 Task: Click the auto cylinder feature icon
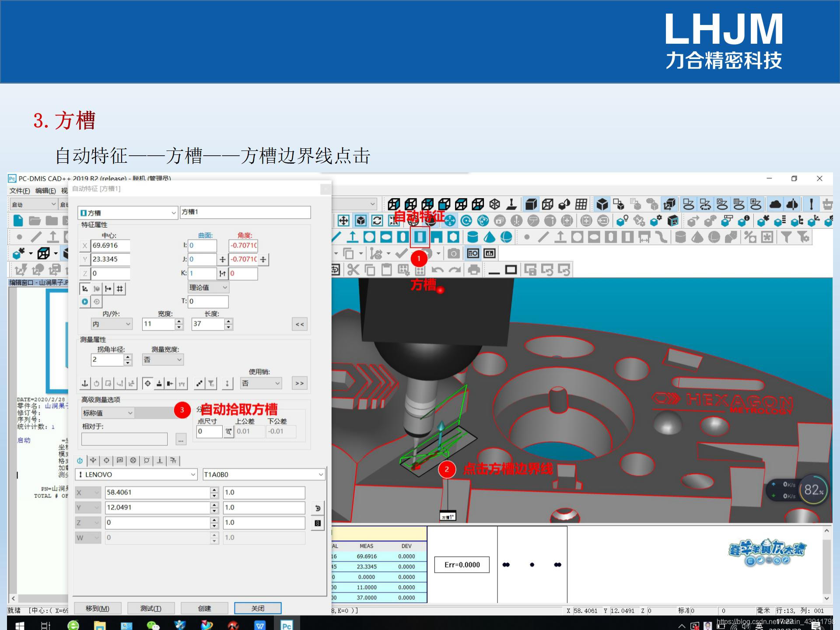click(x=472, y=237)
